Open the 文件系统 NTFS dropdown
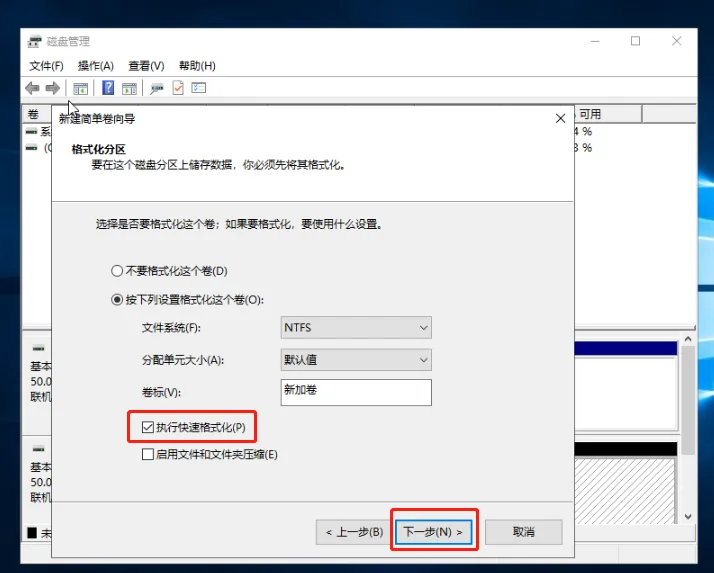This screenshot has width=714, height=573. click(356, 327)
